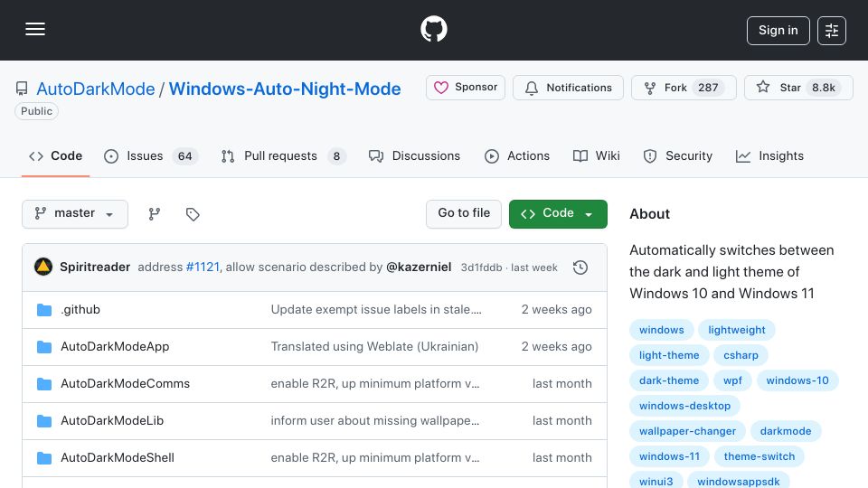This screenshot has width=868, height=488.
Task: Open the Discussions tab
Action: pos(415,156)
